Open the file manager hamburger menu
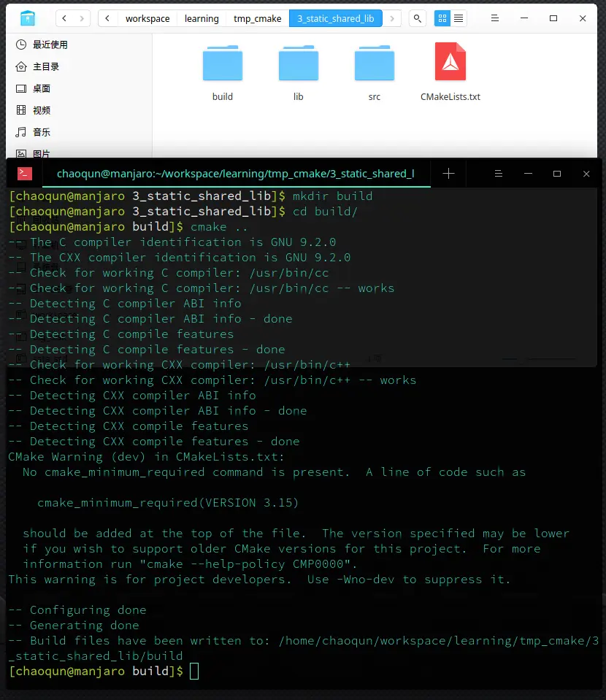Image resolution: width=606 pixels, height=700 pixels. click(495, 18)
